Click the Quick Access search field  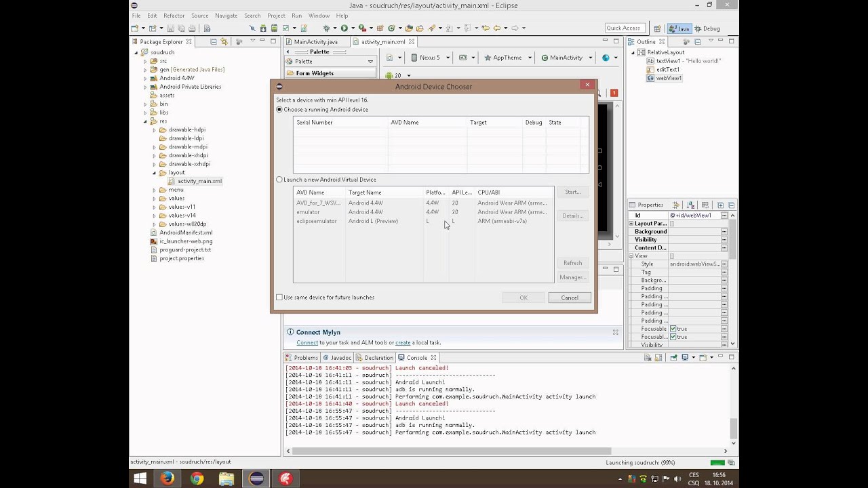624,28
